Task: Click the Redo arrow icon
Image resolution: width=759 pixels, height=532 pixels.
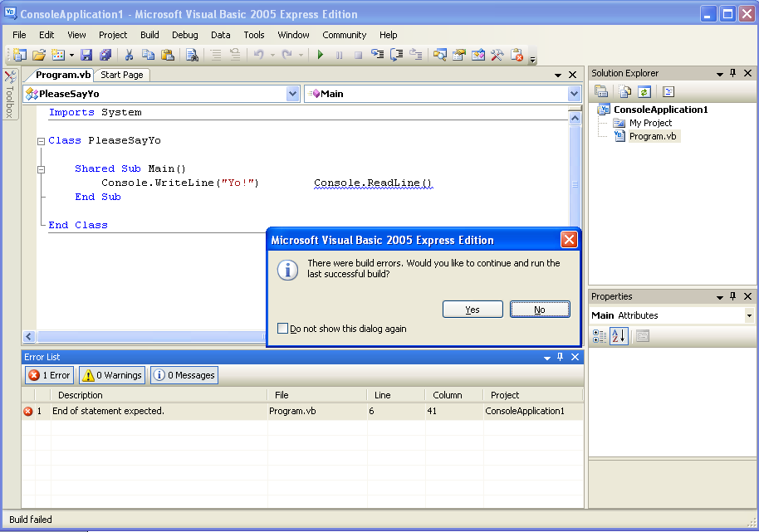Action: (x=287, y=55)
